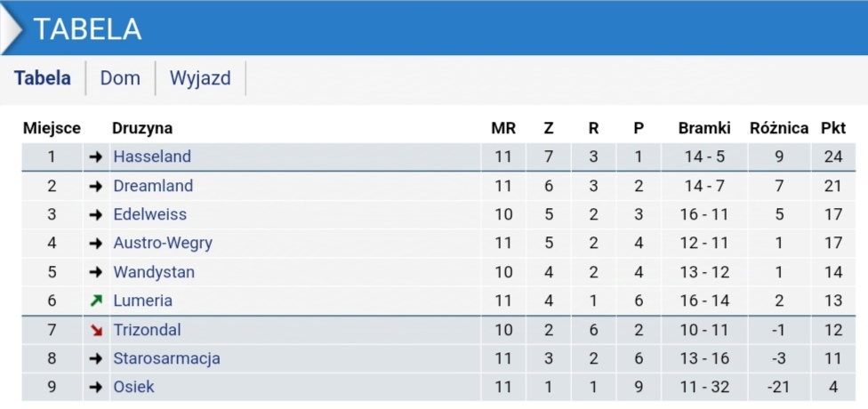Click the Bramki column header

coord(704,128)
